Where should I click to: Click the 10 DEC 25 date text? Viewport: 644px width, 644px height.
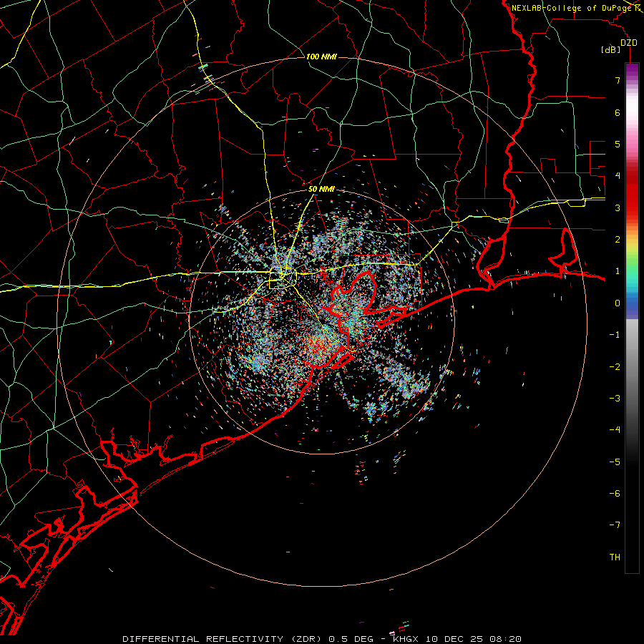(454, 639)
